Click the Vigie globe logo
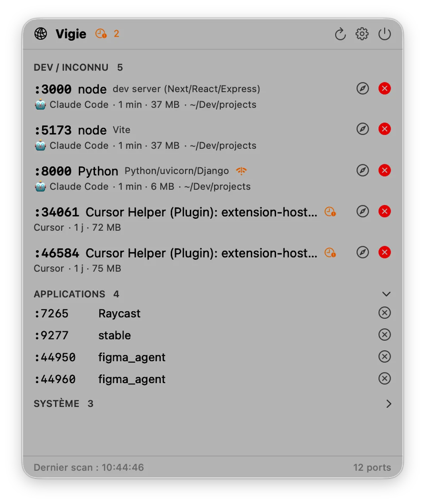425x504 pixels. click(x=41, y=34)
